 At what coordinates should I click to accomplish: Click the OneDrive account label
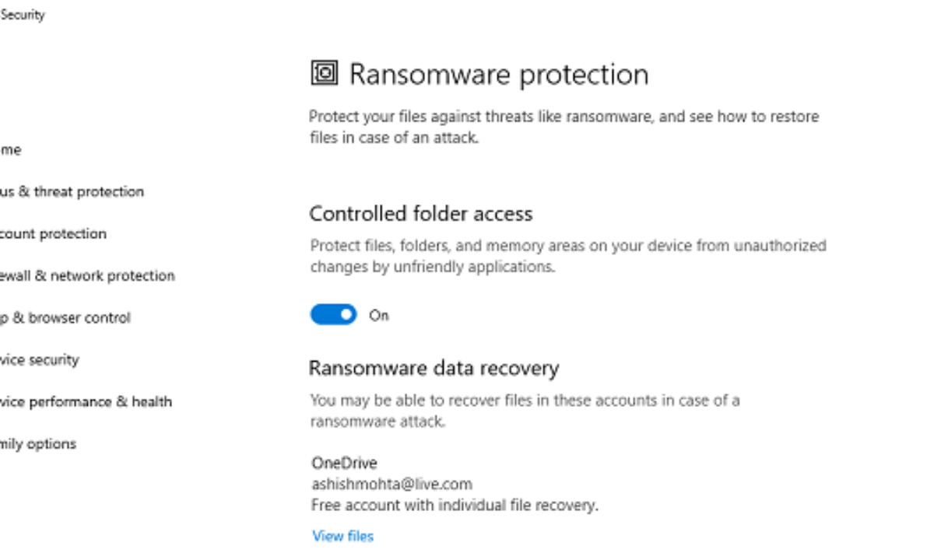tap(344, 463)
